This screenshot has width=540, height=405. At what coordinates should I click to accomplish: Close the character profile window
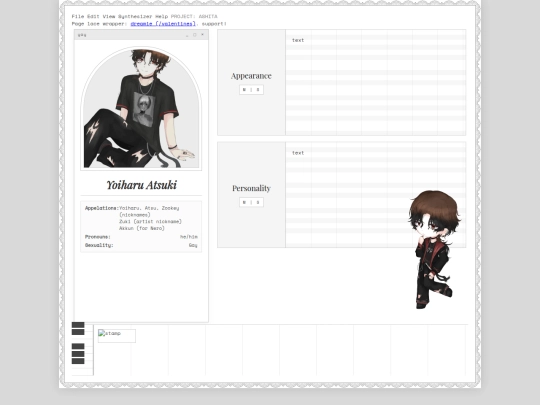[202, 35]
